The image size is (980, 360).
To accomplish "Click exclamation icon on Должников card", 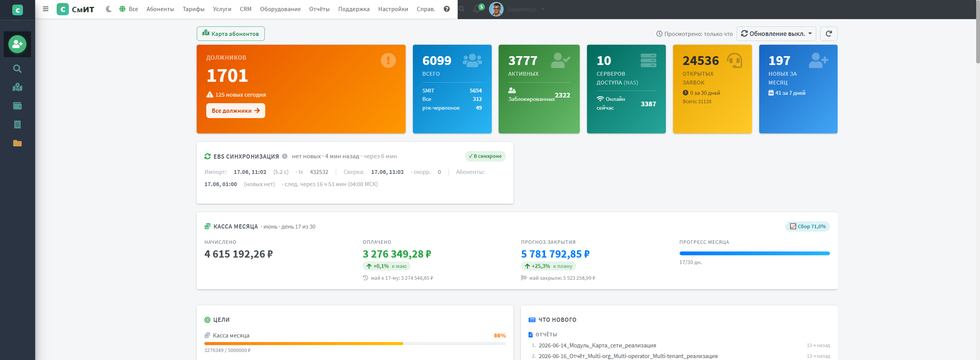I will (388, 60).
